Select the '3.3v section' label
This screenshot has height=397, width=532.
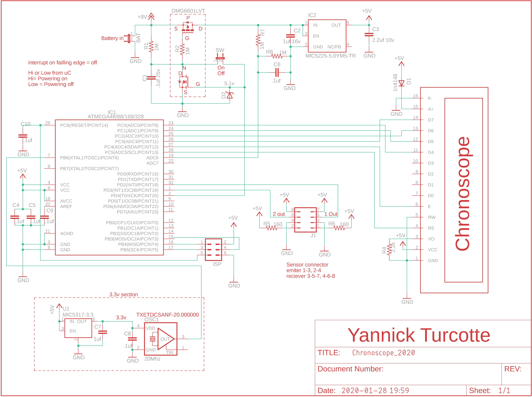click(123, 294)
